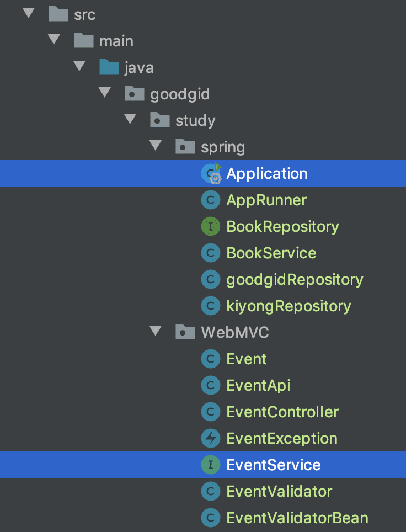The height and width of the screenshot is (532, 406).
Task: Click the goodgid package folder icon
Action: click(134, 93)
